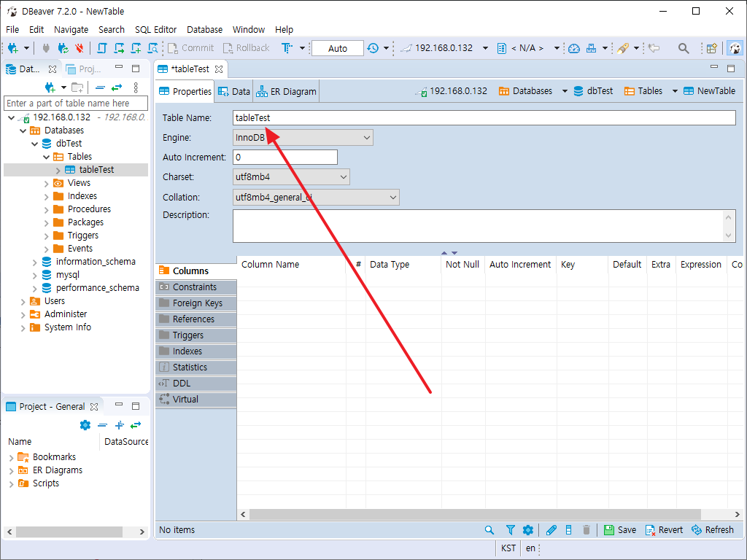Expand the Bookmarks folder in Project panel
This screenshot has height=560, width=747.
tap(11, 458)
